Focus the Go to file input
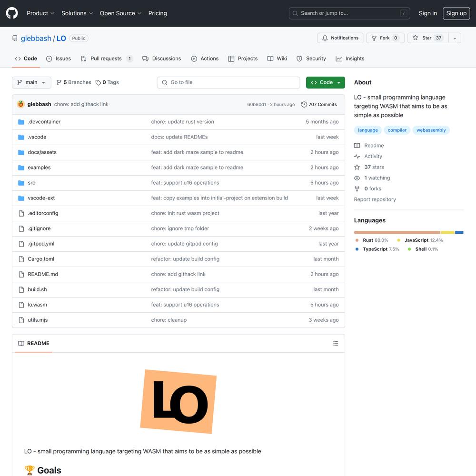Image resolution: width=476 pixels, height=476 pixels. click(228, 82)
